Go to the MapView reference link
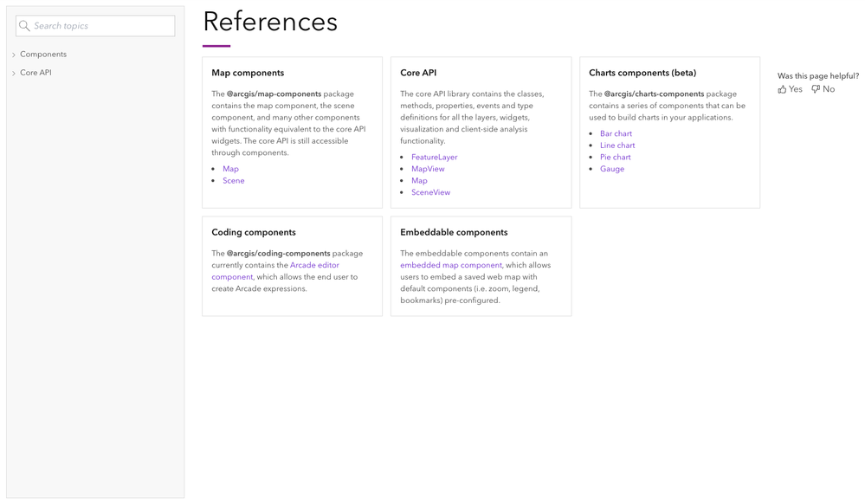The height and width of the screenshot is (504, 865). 428,169
